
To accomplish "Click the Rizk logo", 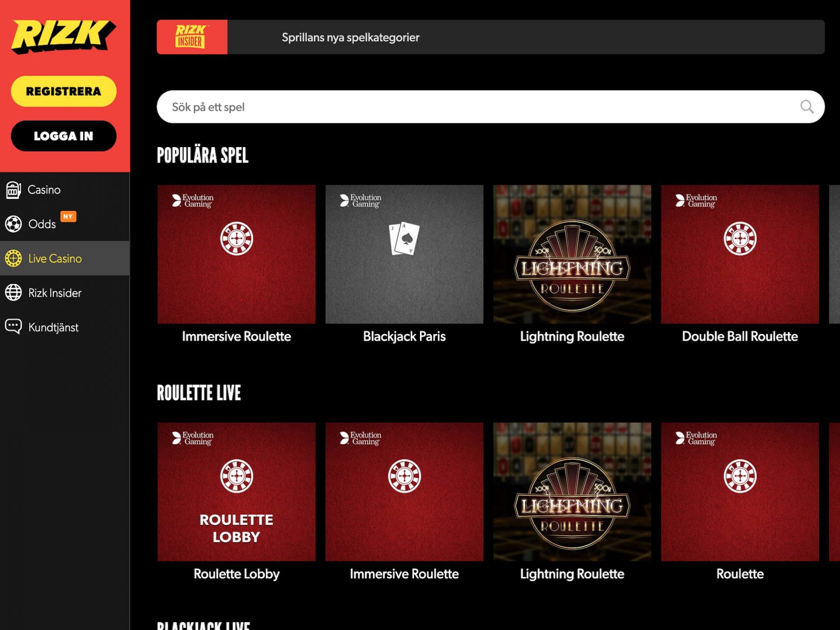I will tap(63, 36).
